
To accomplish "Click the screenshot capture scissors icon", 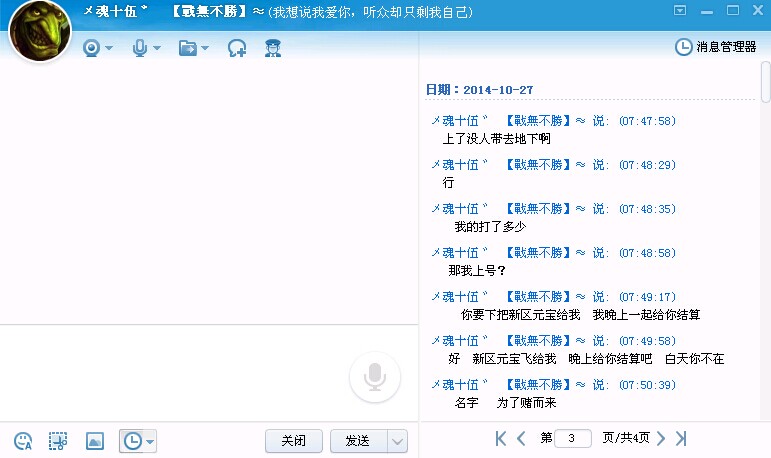I will [x=58, y=441].
